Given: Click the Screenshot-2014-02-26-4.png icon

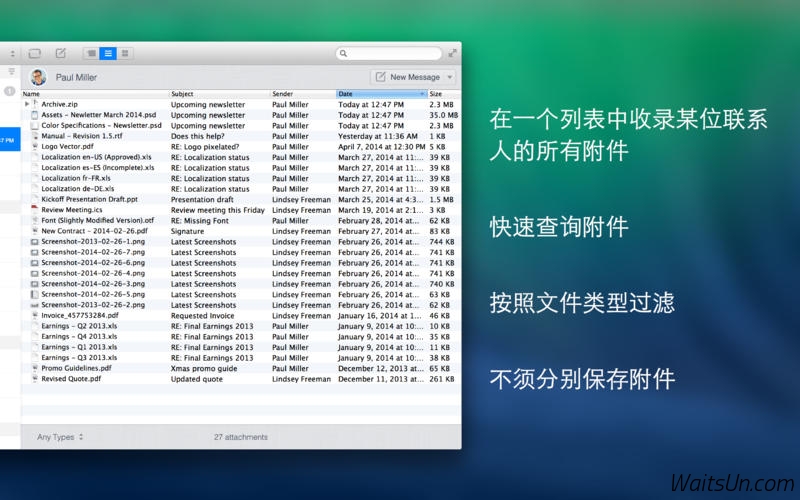Looking at the screenshot, I should click(x=35, y=273).
